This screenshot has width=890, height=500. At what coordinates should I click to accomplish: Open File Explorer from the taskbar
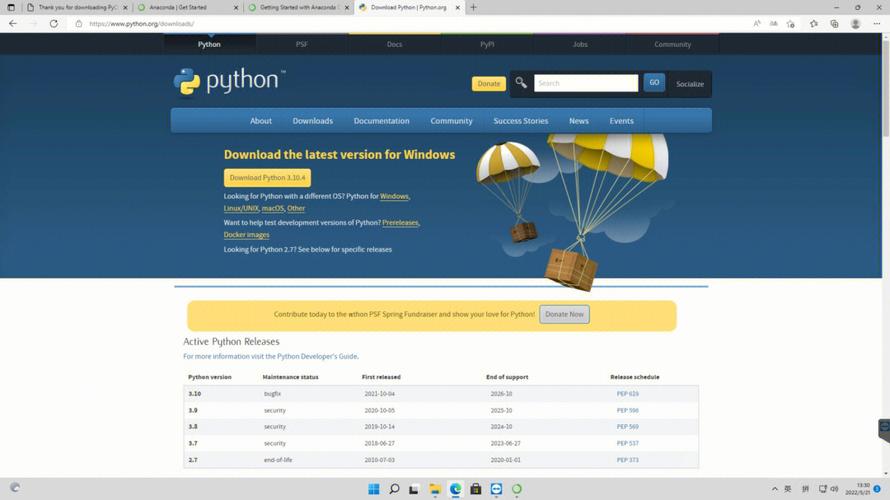tap(435, 489)
